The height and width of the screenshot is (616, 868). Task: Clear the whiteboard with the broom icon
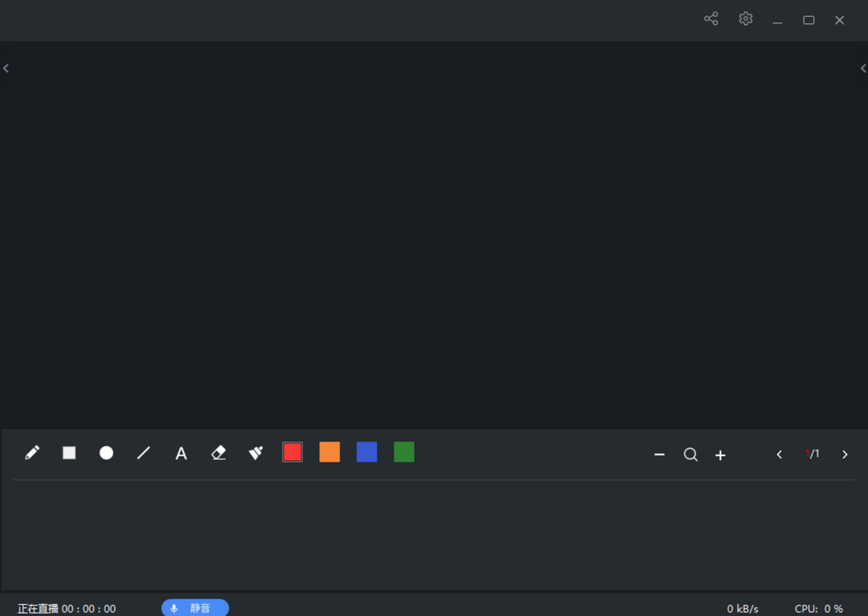(x=256, y=453)
